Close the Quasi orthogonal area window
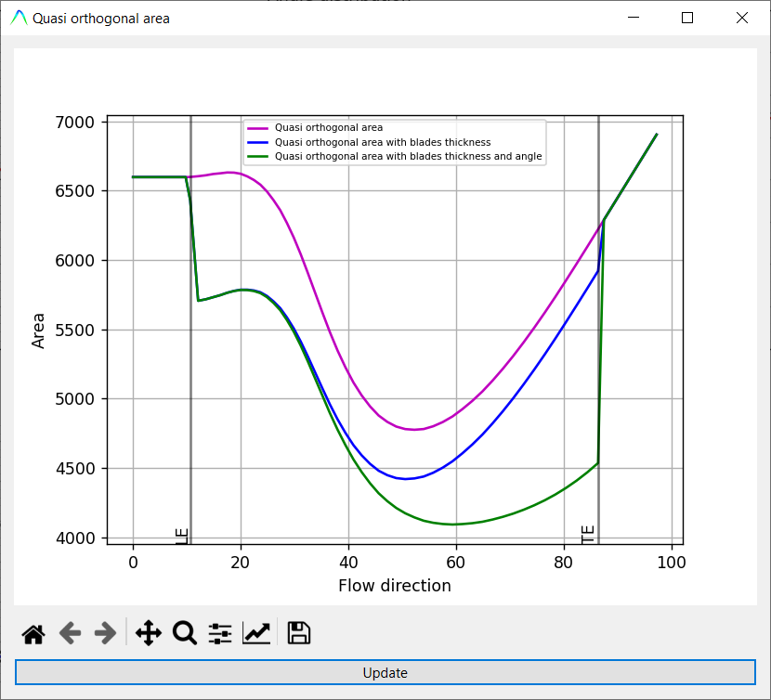 point(741,18)
